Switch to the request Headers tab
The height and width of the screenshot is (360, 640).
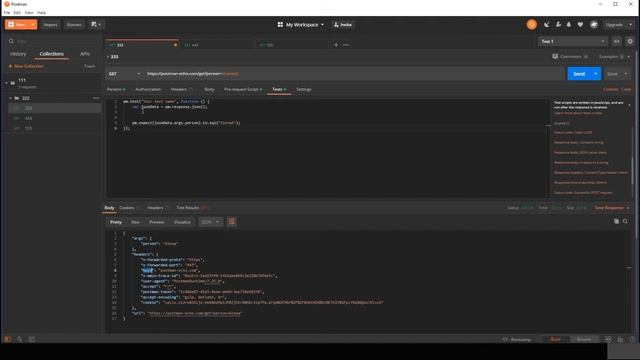point(181,89)
